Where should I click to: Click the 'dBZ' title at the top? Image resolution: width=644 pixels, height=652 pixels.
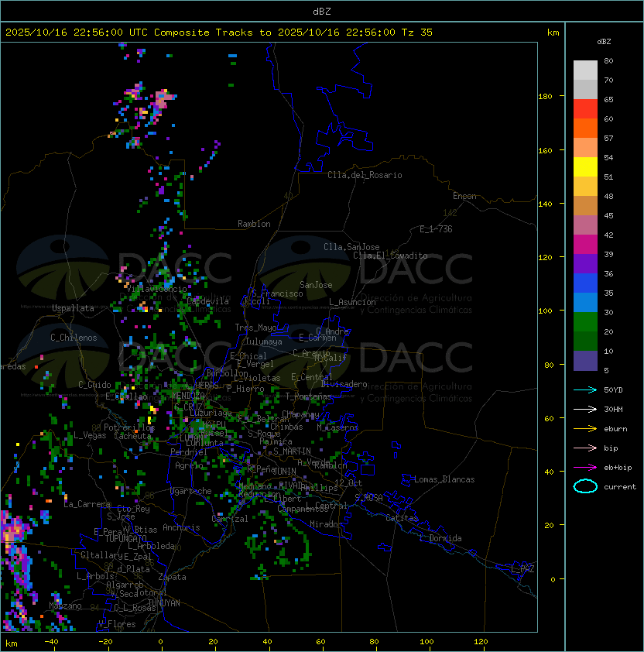322,12
